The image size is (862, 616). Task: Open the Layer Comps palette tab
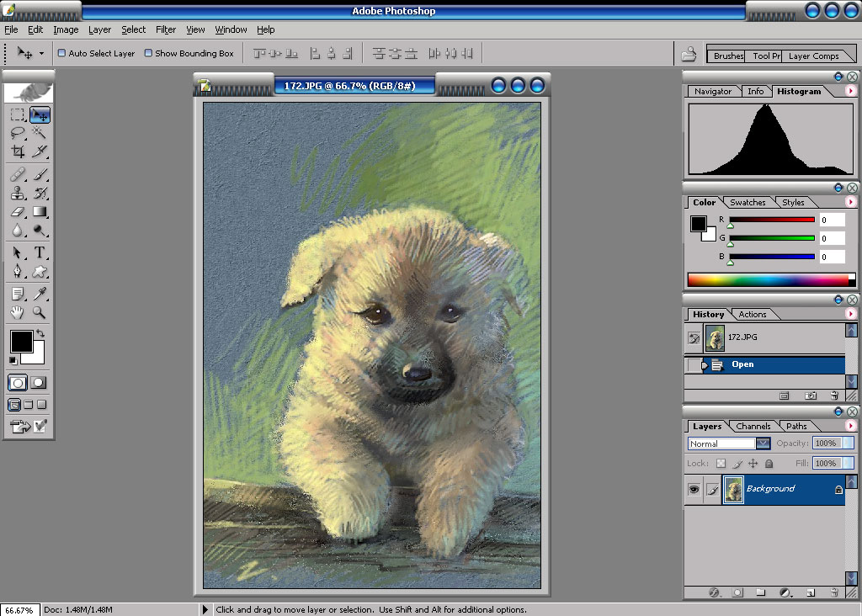pyautogui.click(x=814, y=56)
